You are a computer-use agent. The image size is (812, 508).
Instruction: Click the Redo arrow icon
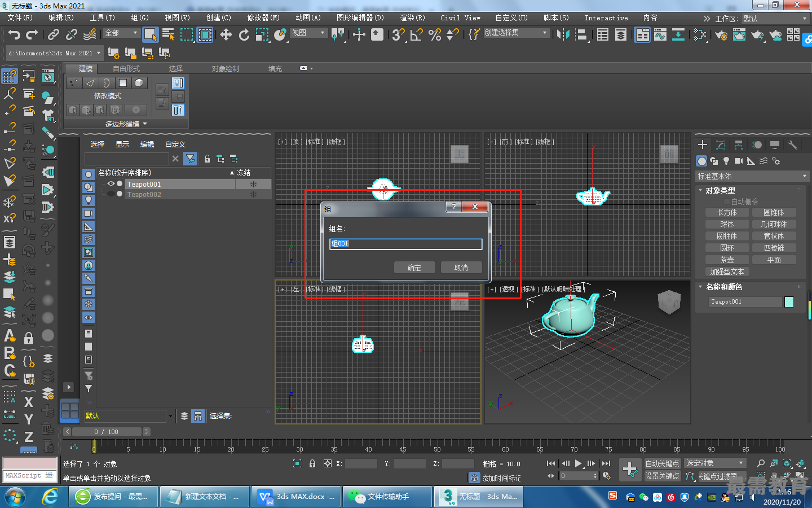tap(32, 35)
